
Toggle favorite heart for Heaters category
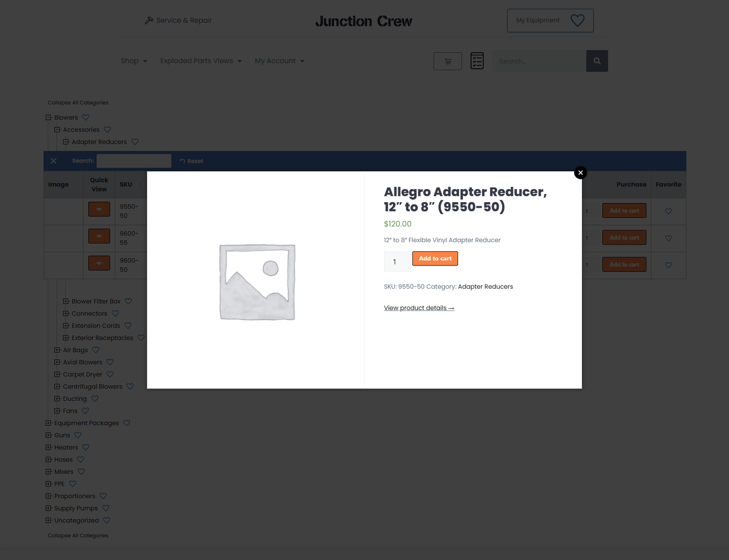(x=86, y=448)
